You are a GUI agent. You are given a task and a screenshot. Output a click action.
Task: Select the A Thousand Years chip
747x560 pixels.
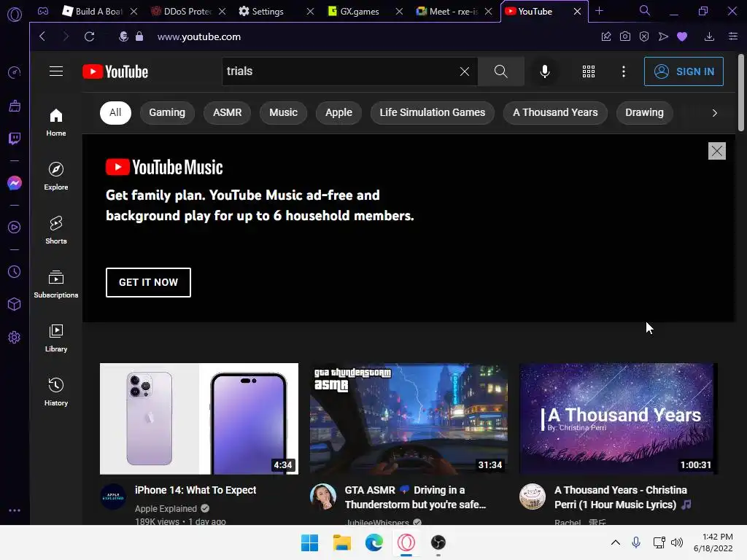click(x=555, y=113)
